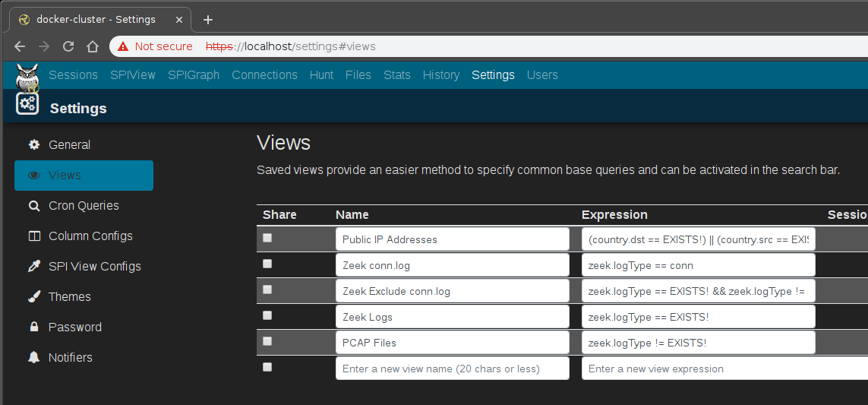Click the Password lock icon
868x405 pixels.
34,327
